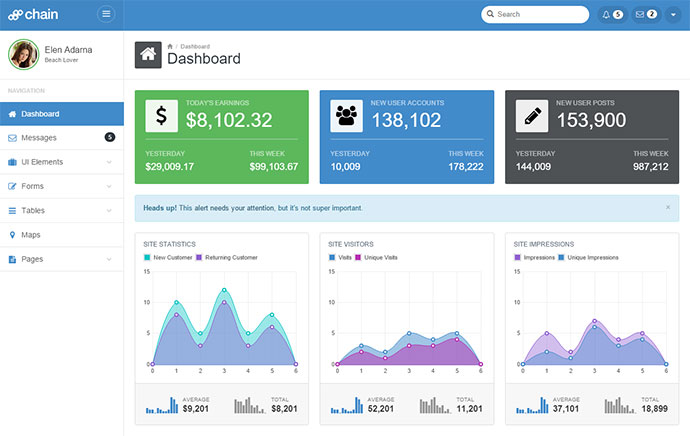690x436 pixels.
Task: Click the home icon beside Dashboard title
Action: click(x=147, y=56)
